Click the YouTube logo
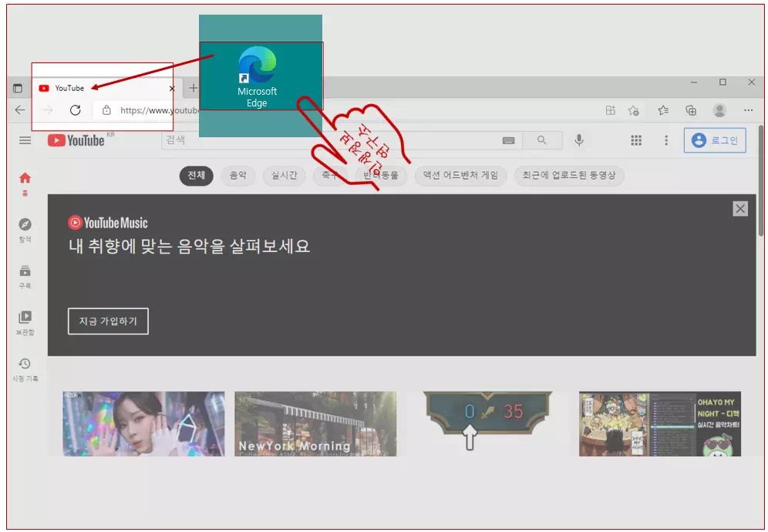This screenshot has height=532, width=768. [76, 140]
